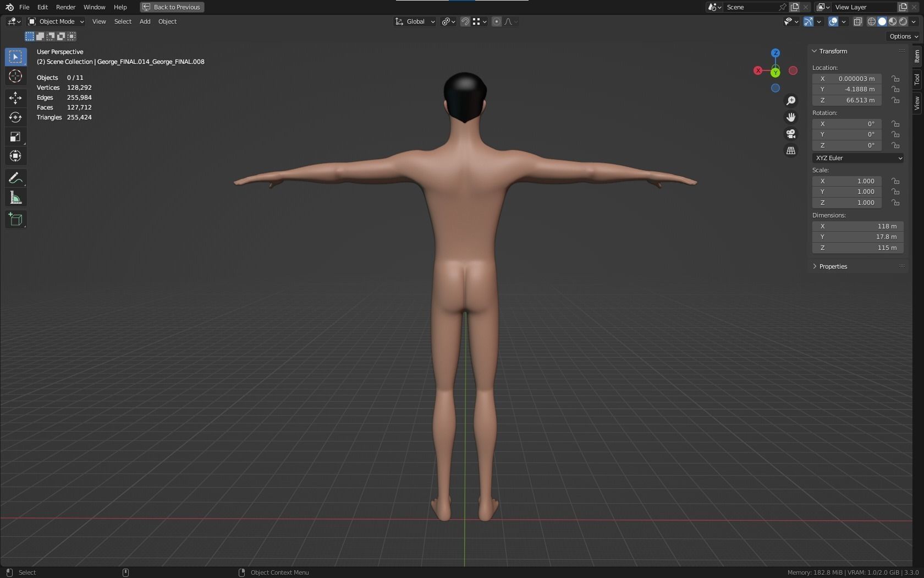This screenshot has width=924, height=578.
Task: Switch perspective/orthographic grid icon
Action: tap(791, 150)
